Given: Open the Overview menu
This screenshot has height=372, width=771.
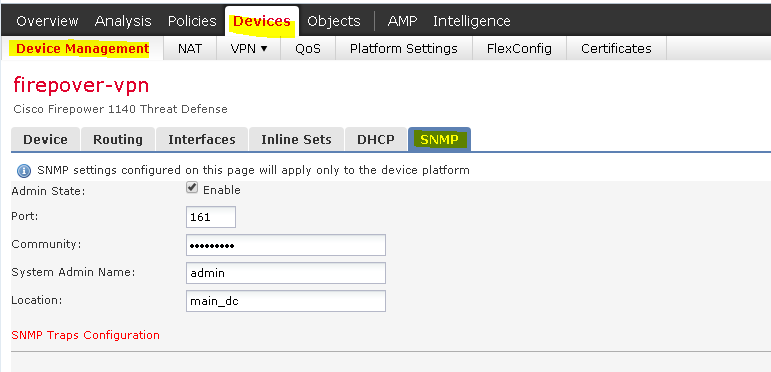Looking at the screenshot, I should 47,21.
